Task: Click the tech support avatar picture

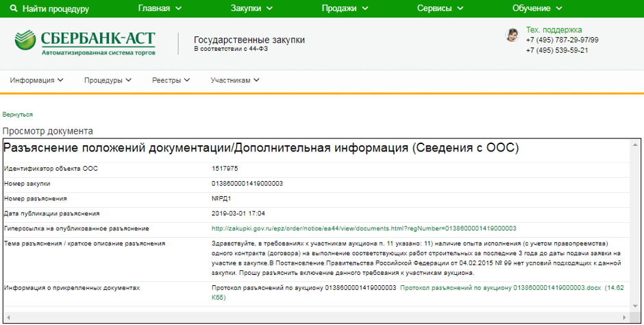Action: pyautogui.click(x=512, y=35)
